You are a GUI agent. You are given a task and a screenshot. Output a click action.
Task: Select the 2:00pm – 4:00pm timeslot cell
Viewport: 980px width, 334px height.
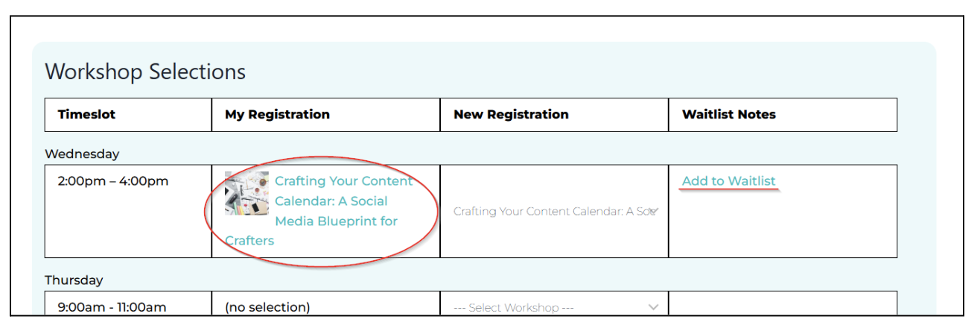tap(128, 211)
